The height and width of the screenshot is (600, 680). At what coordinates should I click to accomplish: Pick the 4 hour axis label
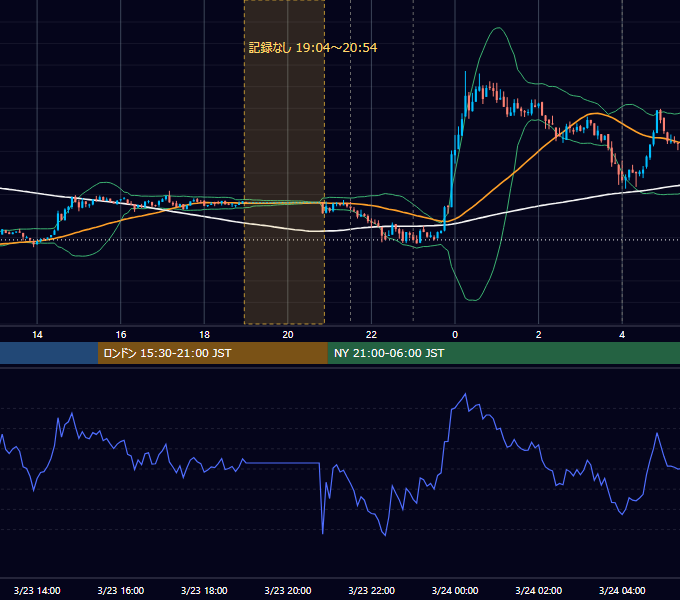(x=622, y=335)
